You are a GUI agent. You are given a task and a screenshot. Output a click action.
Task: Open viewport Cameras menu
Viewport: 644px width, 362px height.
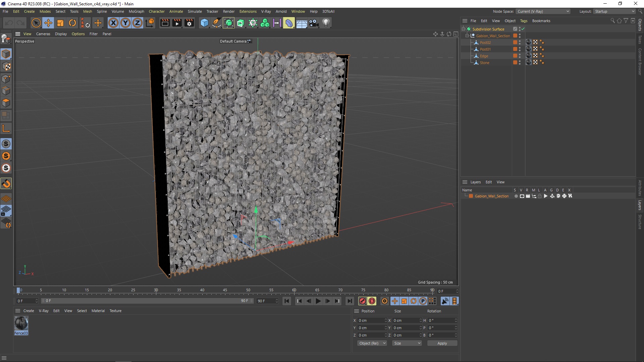click(x=43, y=34)
